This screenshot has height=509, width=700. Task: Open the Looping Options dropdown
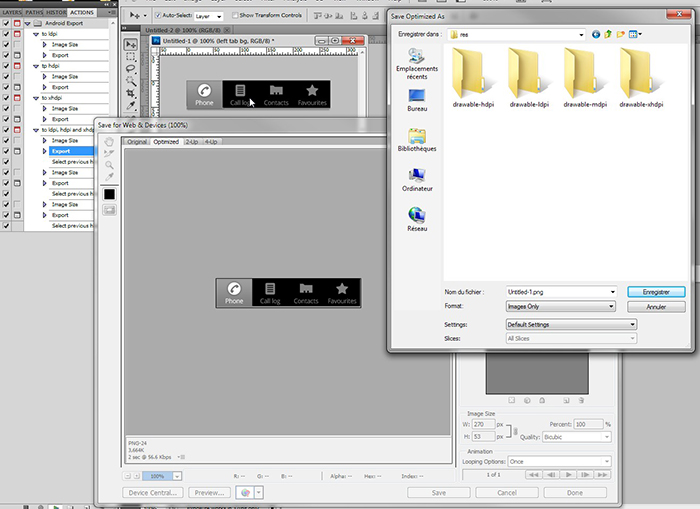(x=559, y=461)
